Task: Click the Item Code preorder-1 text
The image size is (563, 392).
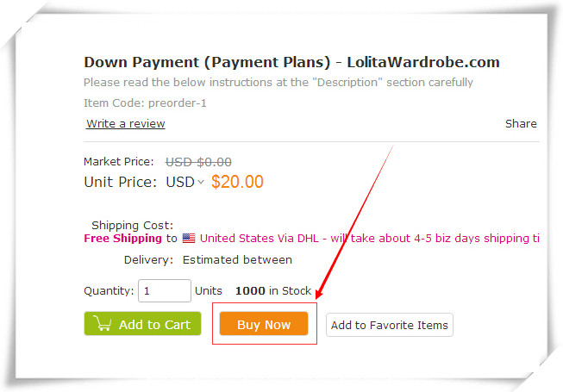Action: pos(145,103)
